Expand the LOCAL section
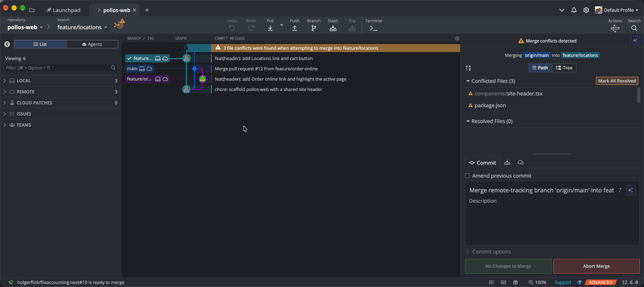644x287 pixels. [x=4, y=80]
